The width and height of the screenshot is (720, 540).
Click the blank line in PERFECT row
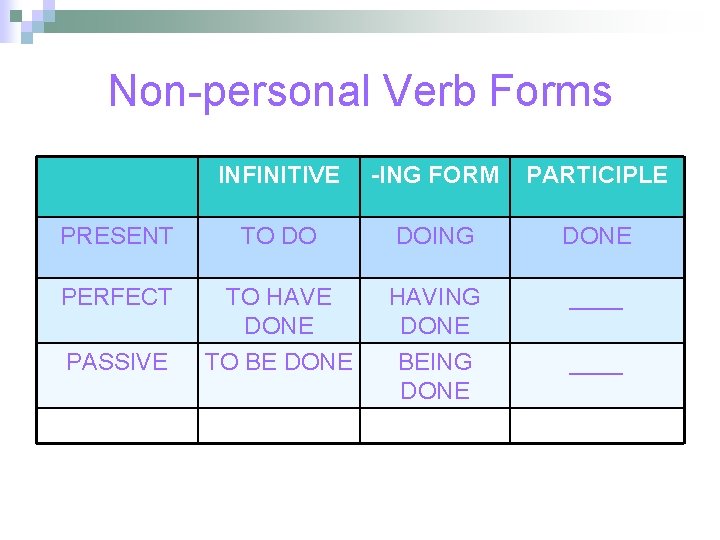[596, 304]
